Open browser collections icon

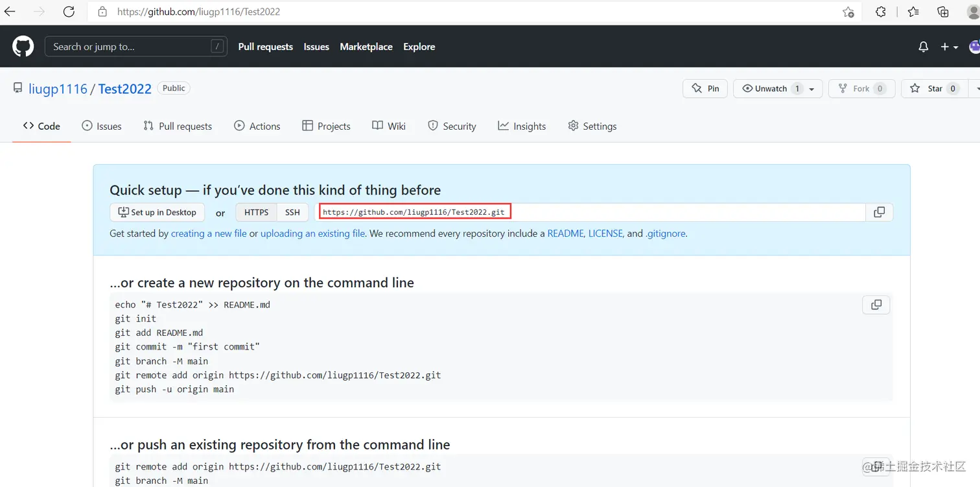(x=943, y=12)
